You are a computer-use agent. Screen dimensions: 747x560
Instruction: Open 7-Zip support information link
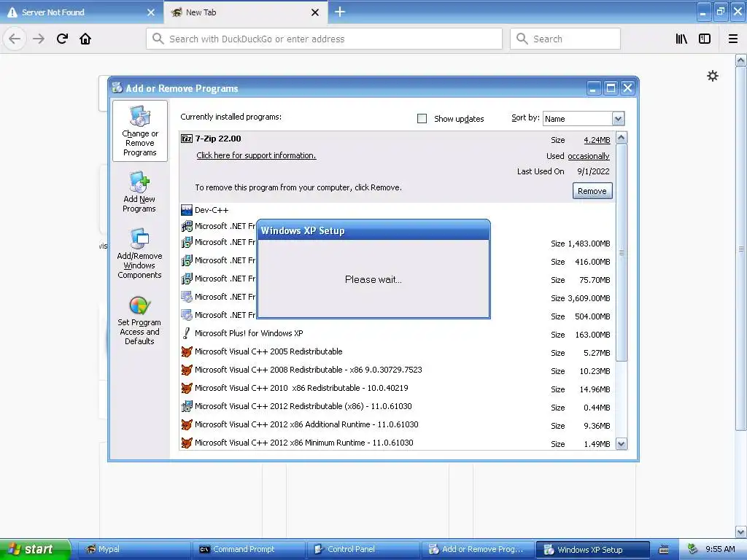256,155
